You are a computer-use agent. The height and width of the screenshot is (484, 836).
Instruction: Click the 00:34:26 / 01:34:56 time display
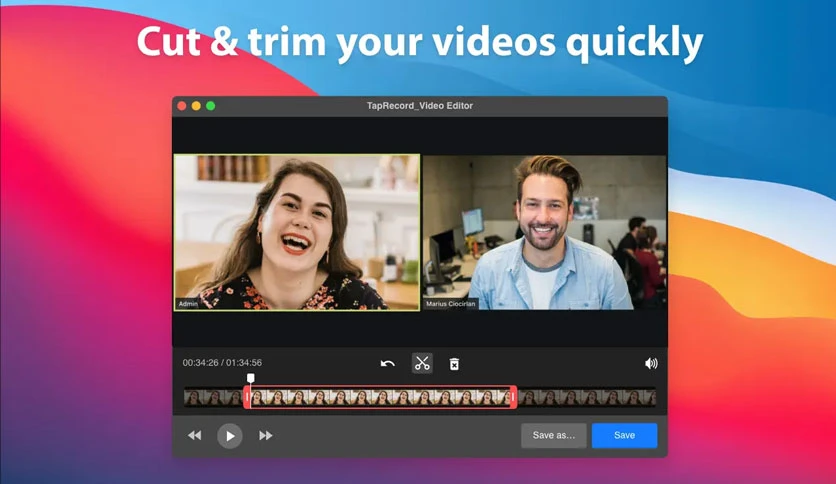point(222,362)
